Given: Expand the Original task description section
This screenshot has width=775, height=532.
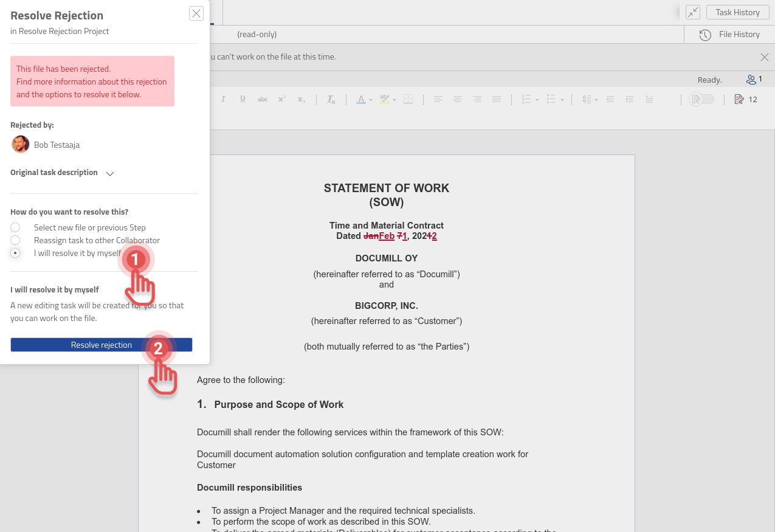Looking at the screenshot, I should coord(110,173).
